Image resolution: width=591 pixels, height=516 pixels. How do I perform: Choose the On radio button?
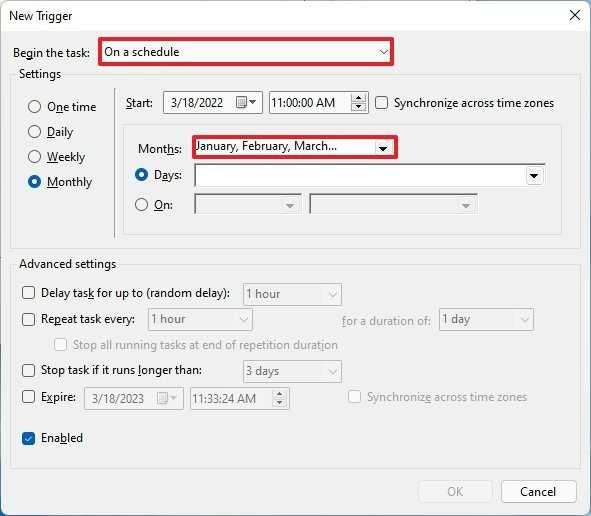point(141,205)
